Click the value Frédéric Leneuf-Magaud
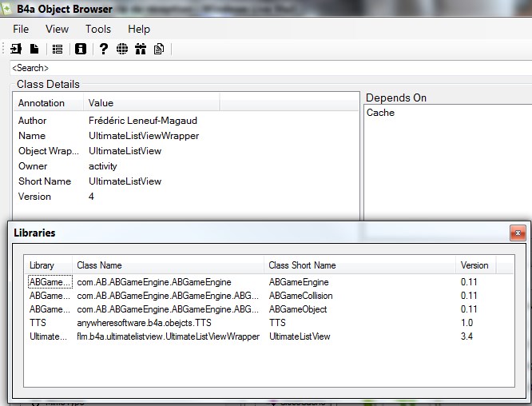Screen dimensions: 532x406 (143, 121)
